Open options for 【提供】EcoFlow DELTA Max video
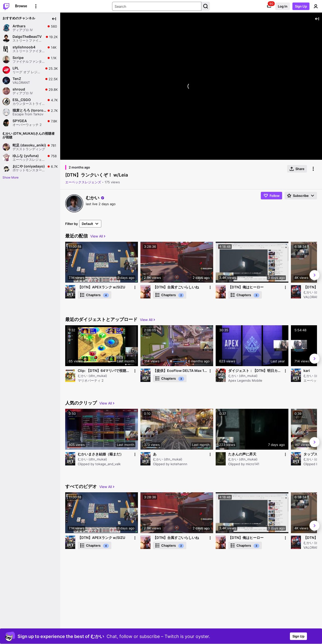322x644 pixels. pos(210,371)
